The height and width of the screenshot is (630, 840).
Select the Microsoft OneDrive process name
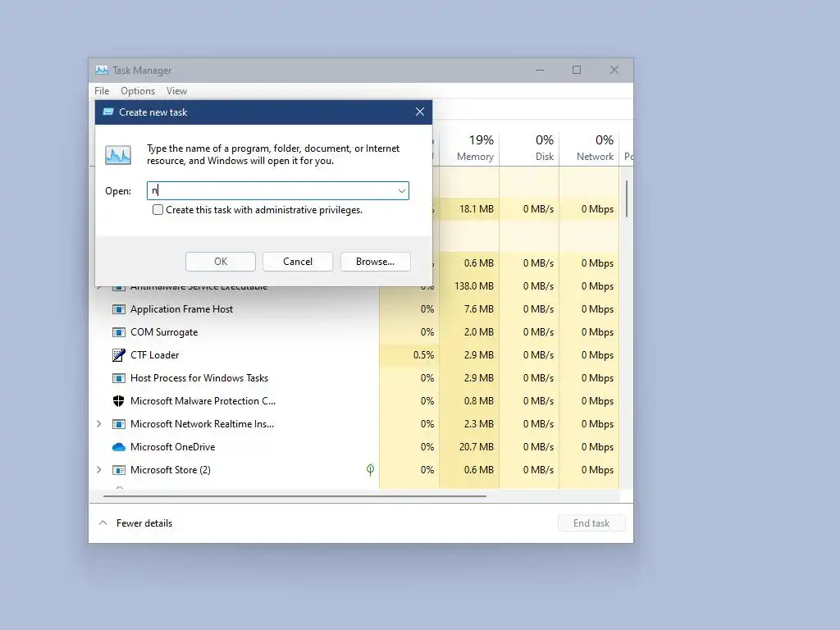tap(172, 447)
